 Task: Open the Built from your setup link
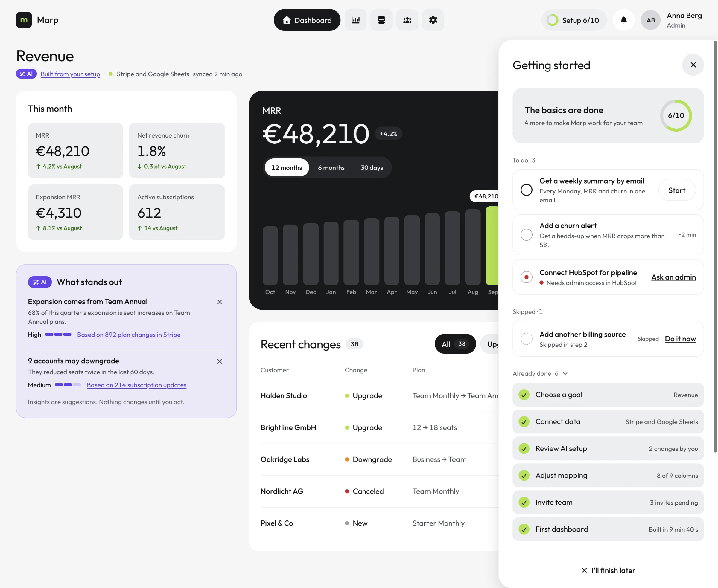pyautogui.click(x=70, y=74)
